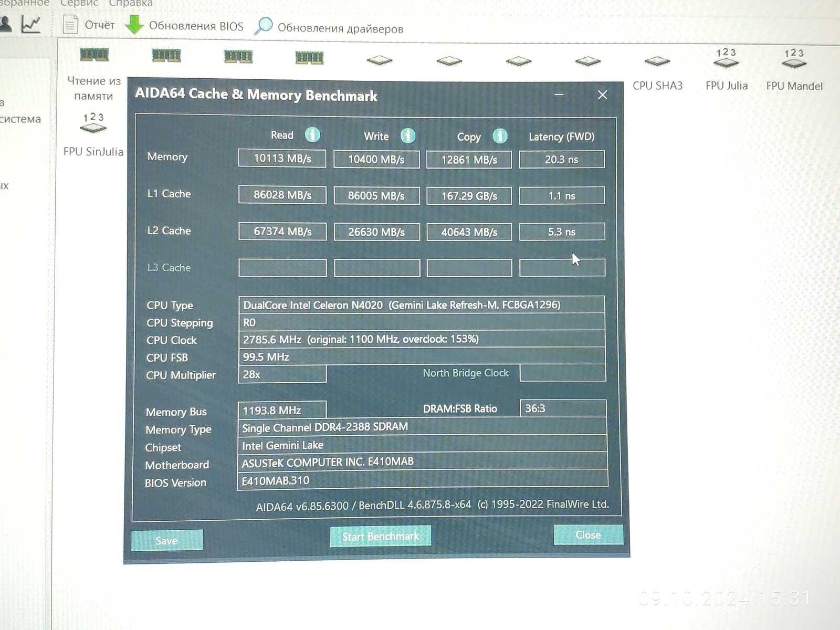Image resolution: width=840 pixels, height=630 pixels.
Task: Click the L2 Cache copy value 40643 MB/s
Action: coord(469,232)
